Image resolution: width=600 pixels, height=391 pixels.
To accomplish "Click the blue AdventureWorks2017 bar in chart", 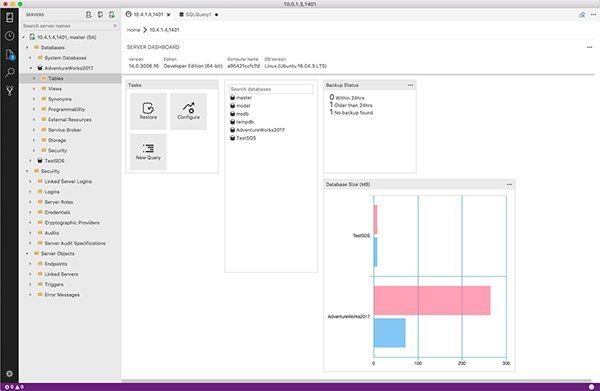I will coord(390,333).
